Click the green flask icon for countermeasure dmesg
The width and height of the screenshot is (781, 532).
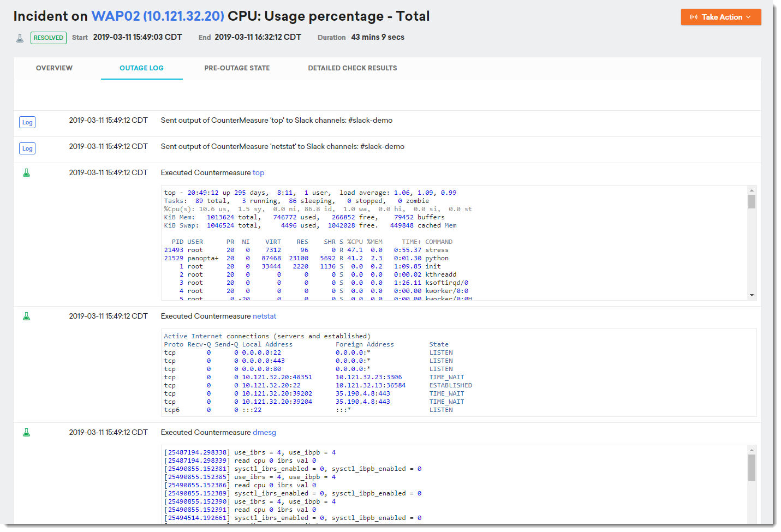click(26, 433)
